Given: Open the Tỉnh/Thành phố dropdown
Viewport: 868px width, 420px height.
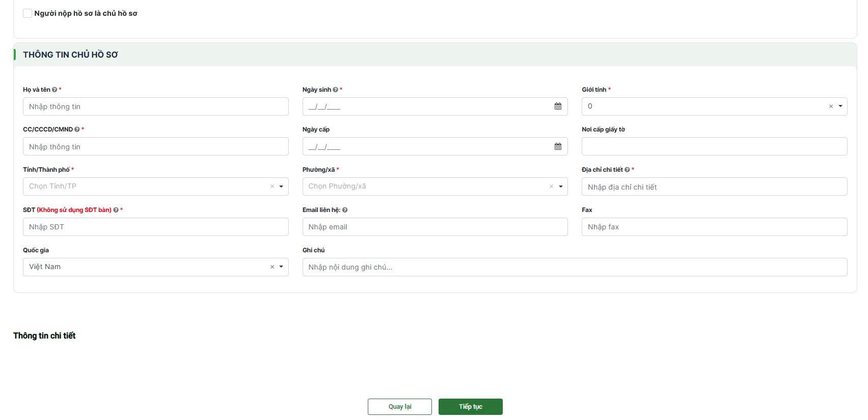Looking at the screenshot, I should coord(281,187).
